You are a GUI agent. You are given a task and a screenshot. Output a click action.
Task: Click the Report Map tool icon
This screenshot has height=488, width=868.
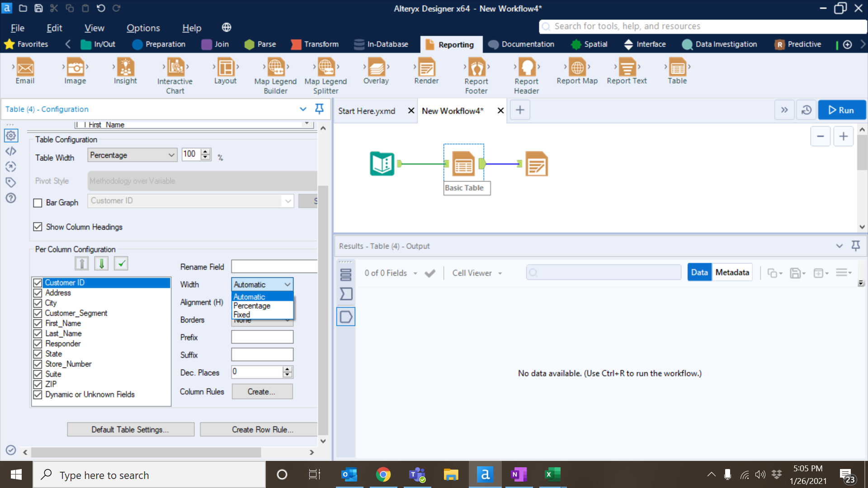click(577, 68)
